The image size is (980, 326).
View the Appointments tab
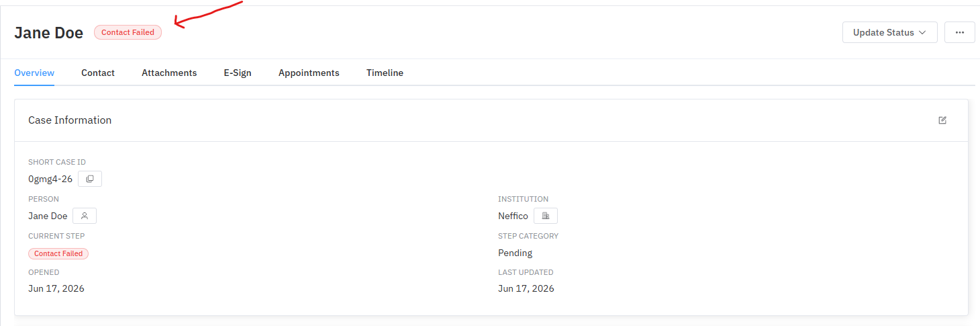pyautogui.click(x=309, y=73)
